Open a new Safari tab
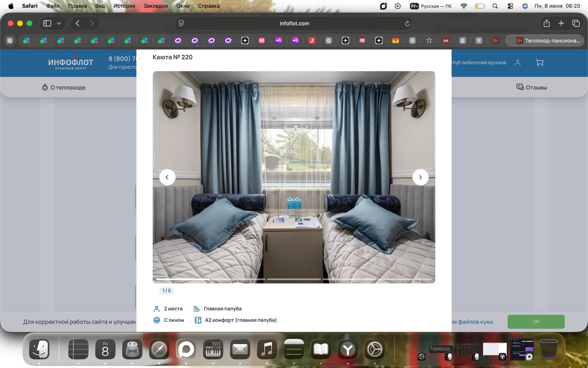 (561, 23)
